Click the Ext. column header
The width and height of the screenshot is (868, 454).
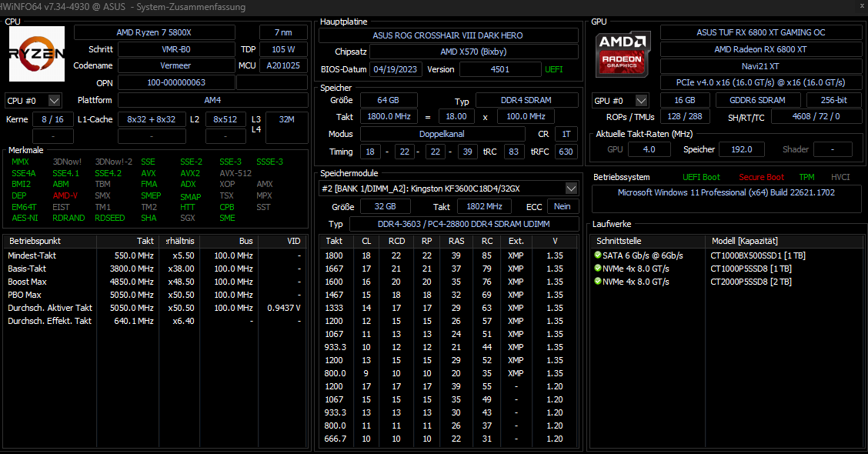[516, 241]
